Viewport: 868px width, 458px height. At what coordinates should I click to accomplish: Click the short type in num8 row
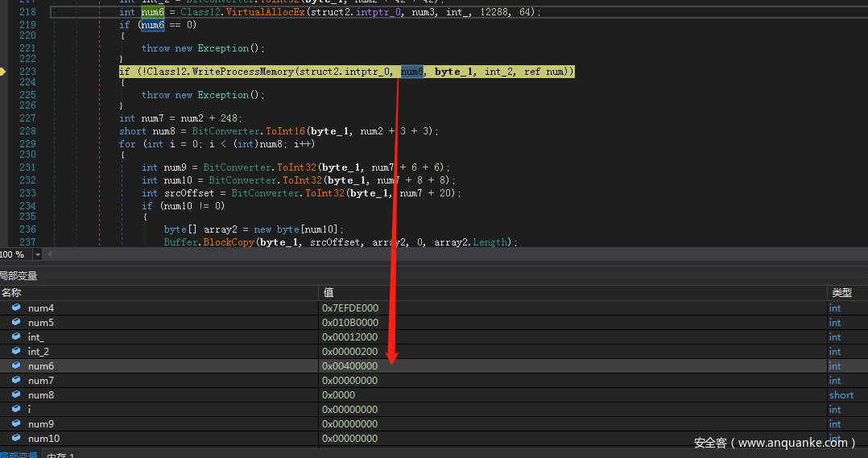[x=841, y=395]
